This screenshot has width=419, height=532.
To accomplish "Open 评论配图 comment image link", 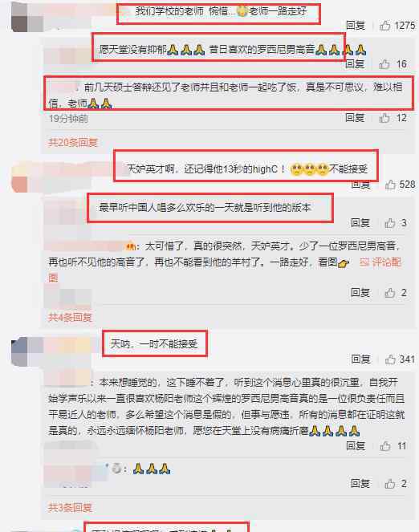I will click(x=386, y=262).
